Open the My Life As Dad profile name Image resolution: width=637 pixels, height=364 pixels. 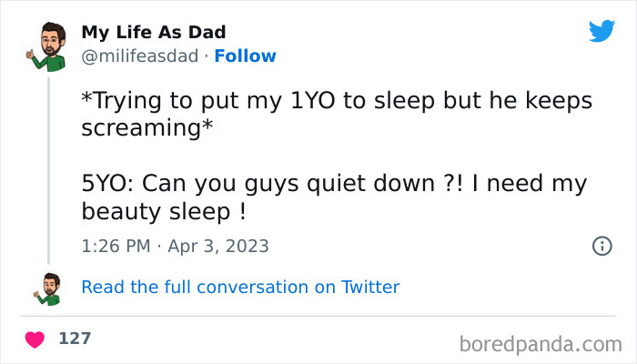(154, 33)
